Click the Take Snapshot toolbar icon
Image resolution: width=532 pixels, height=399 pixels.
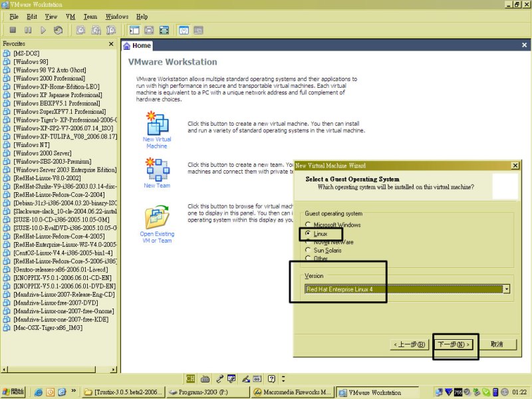[x=80, y=30]
